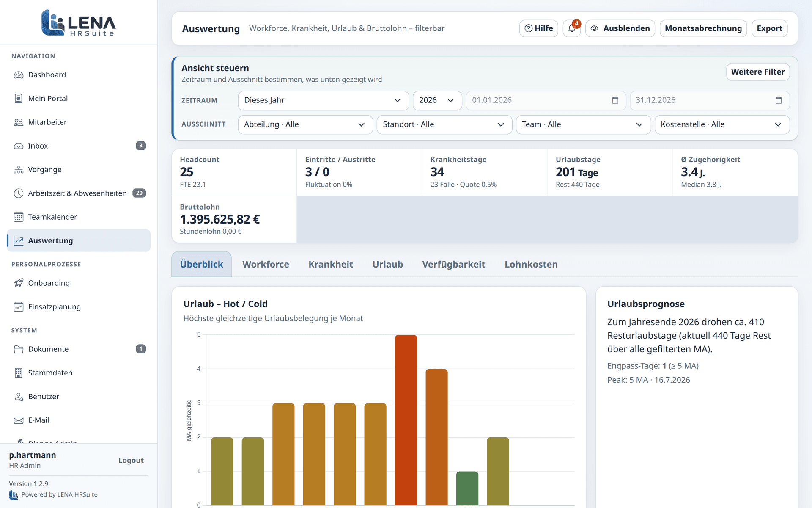Click the Vorgänge workflow icon
Viewport: 812px width, 508px height.
pyautogui.click(x=19, y=170)
